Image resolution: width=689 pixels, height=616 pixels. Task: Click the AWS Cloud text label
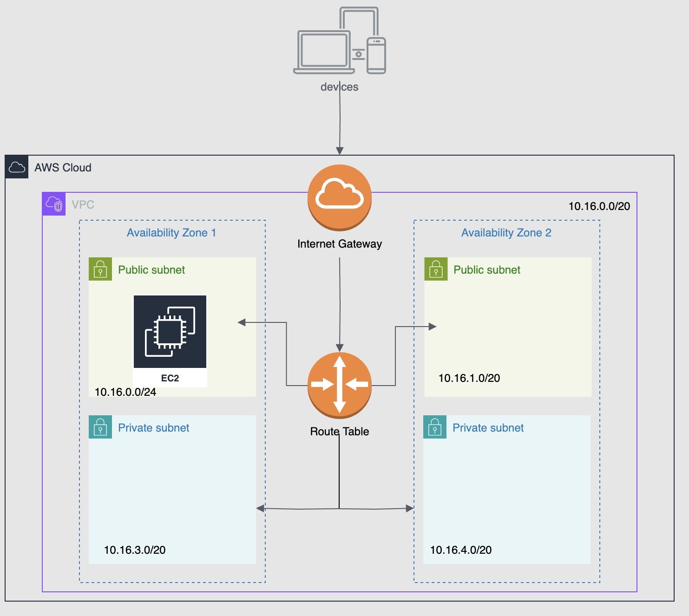click(63, 168)
